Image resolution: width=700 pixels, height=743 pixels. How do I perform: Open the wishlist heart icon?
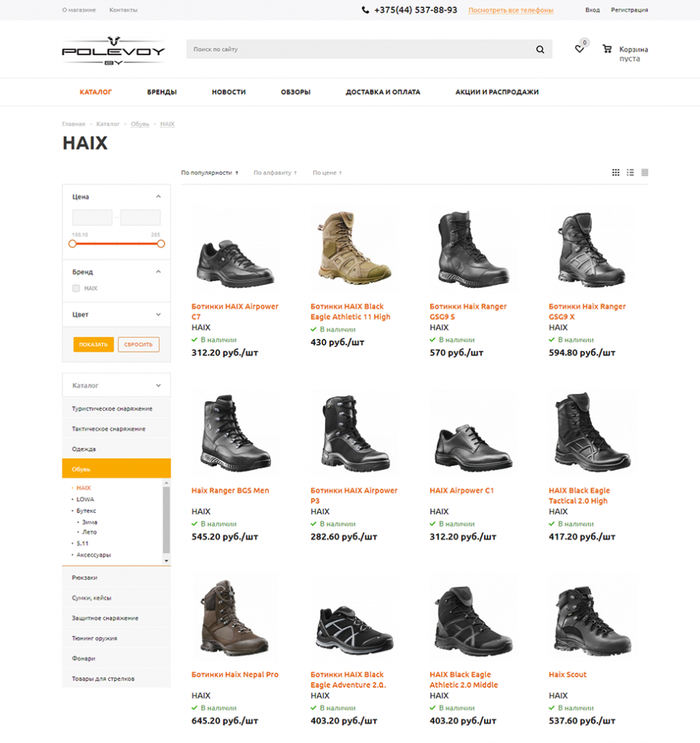[580, 49]
